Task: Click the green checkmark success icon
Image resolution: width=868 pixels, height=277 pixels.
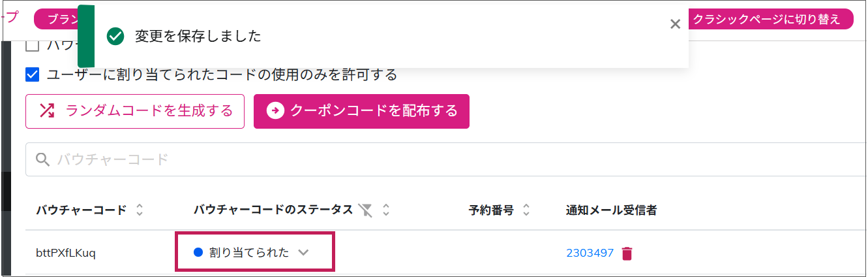Action: coord(115,36)
